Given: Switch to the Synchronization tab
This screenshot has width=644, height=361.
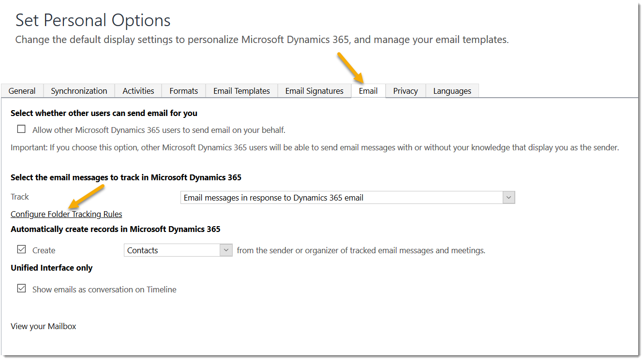Looking at the screenshot, I should pos(79,91).
